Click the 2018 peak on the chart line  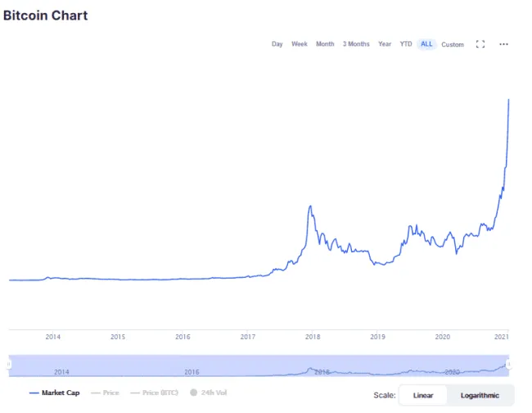click(x=310, y=206)
